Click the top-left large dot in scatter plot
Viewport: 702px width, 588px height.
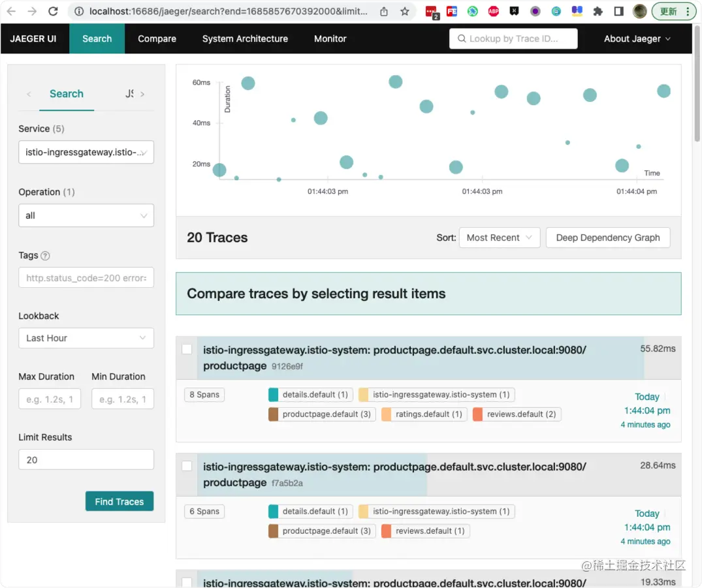pyautogui.click(x=248, y=83)
